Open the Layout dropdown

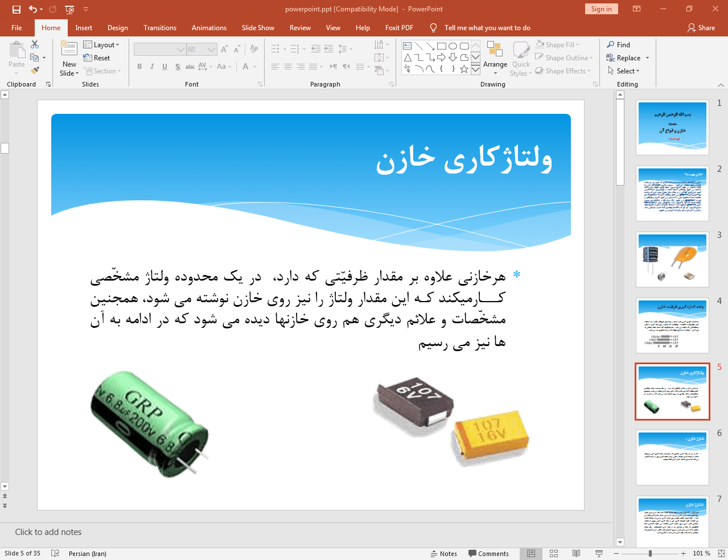click(101, 44)
